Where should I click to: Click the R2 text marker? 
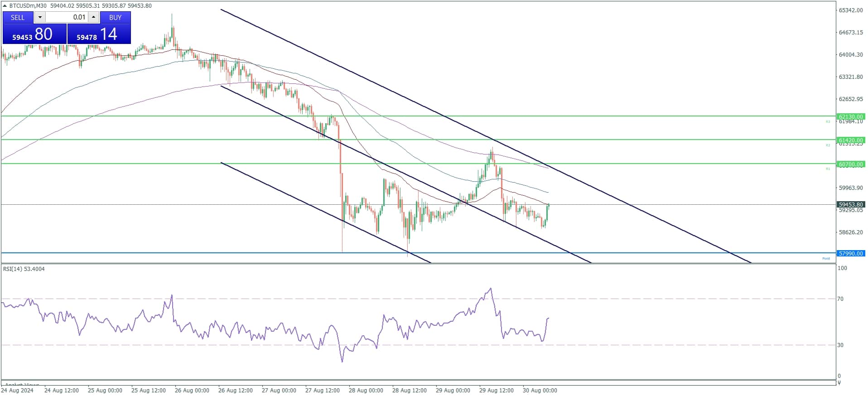tap(828, 145)
